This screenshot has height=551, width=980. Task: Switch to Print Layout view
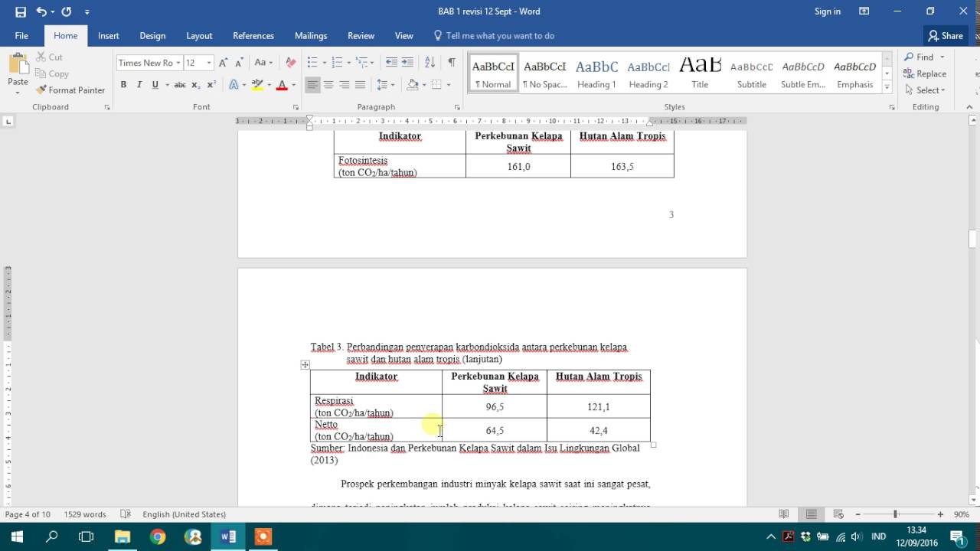(x=811, y=514)
